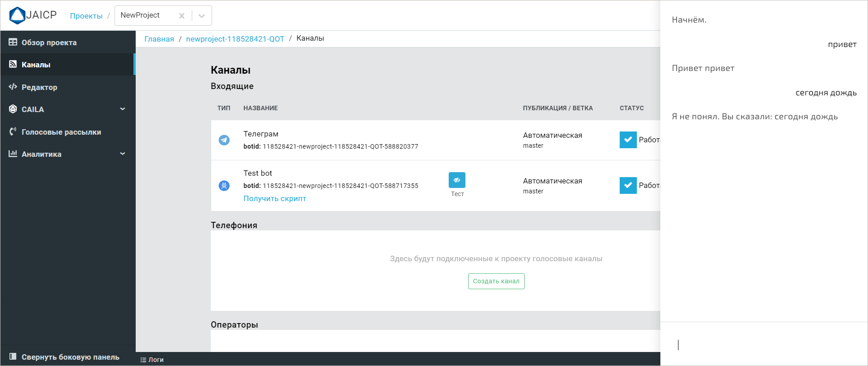Click the Аналитика chart icon

click(x=13, y=154)
